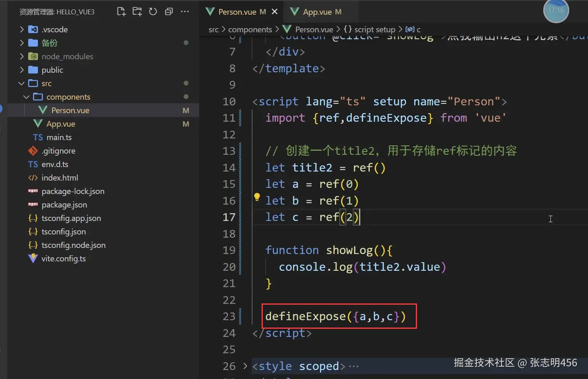
Task: Open tsconfig.json file
Action: tap(103, 232)
